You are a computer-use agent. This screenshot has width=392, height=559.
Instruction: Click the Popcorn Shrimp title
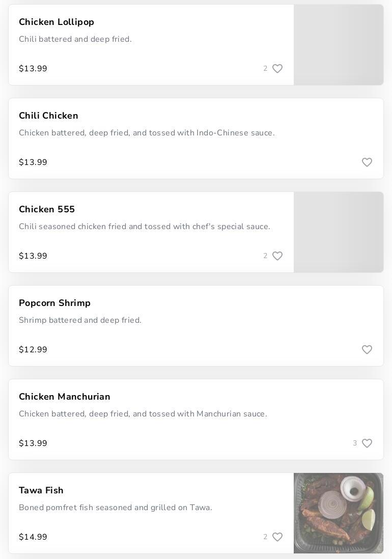pos(54,303)
